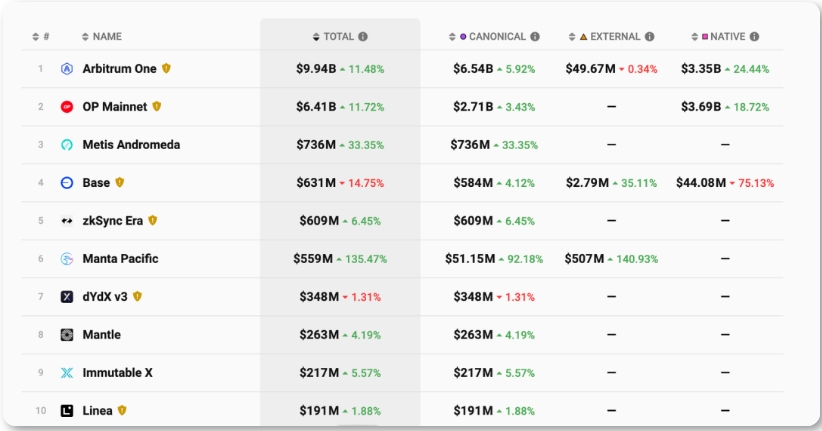This screenshot has width=822, height=431.
Task: Open the Mantle project link
Action: [x=102, y=335]
